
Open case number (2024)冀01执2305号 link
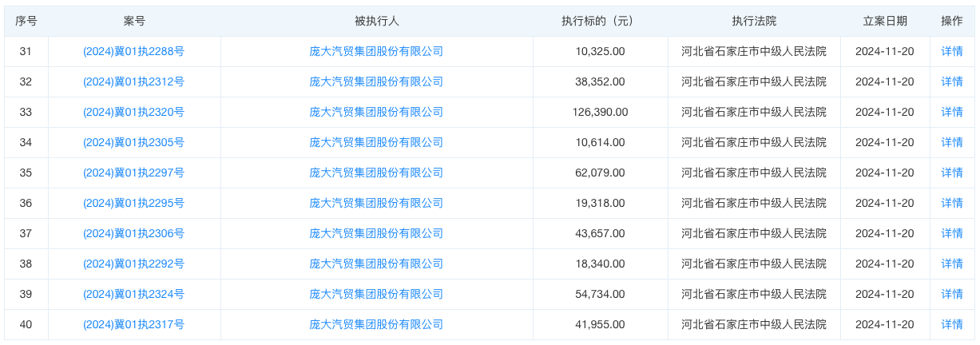pos(134,142)
